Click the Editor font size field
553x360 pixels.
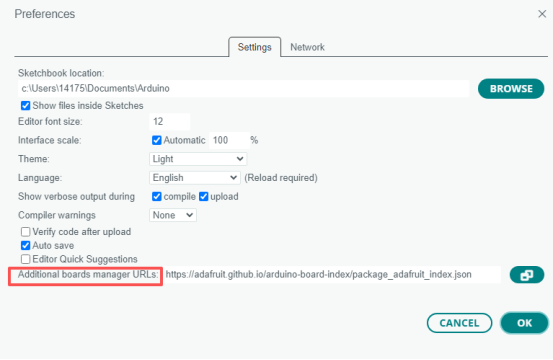tap(170, 121)
